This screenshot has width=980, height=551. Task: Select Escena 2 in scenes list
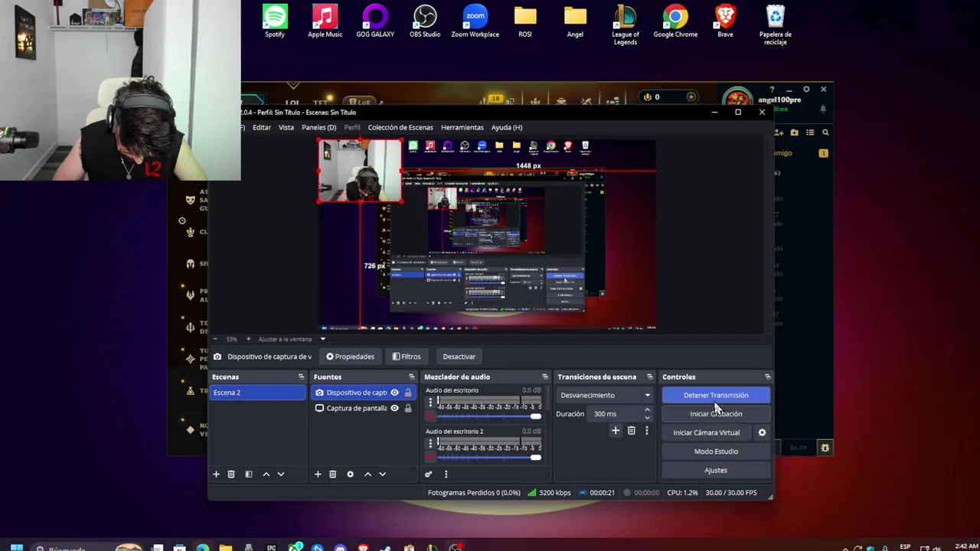pyautogui.click(x=257, y=393)
